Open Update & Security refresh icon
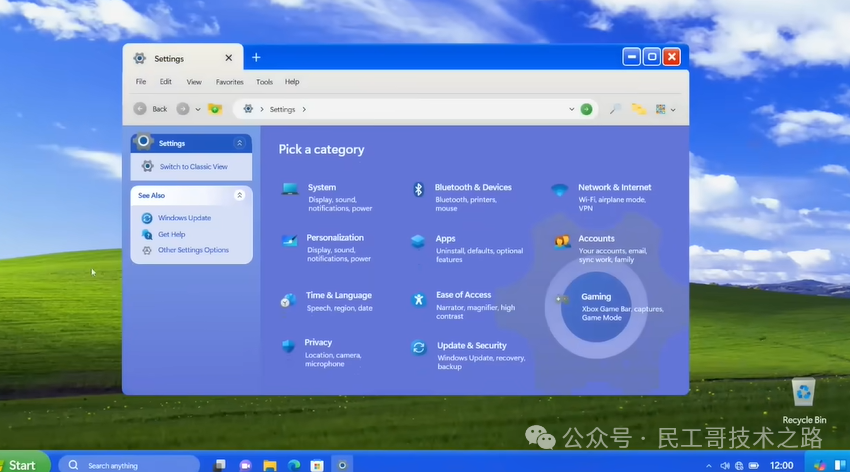The width and height of the screenshot is (850, 472). click(x=418, y=347)
